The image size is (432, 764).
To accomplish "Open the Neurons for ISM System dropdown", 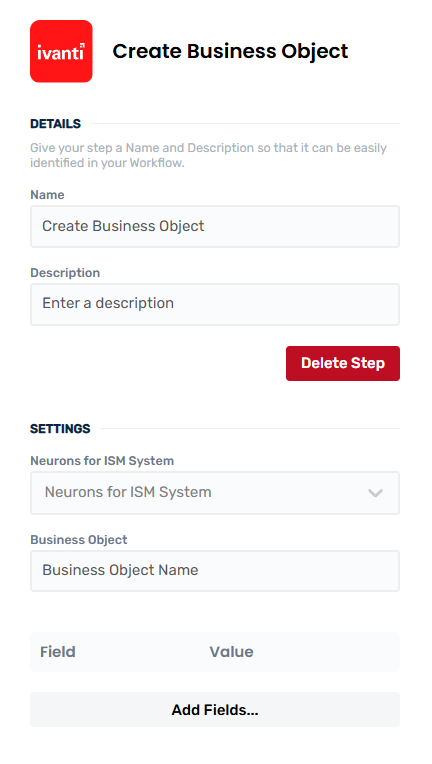I will (215, 493).
